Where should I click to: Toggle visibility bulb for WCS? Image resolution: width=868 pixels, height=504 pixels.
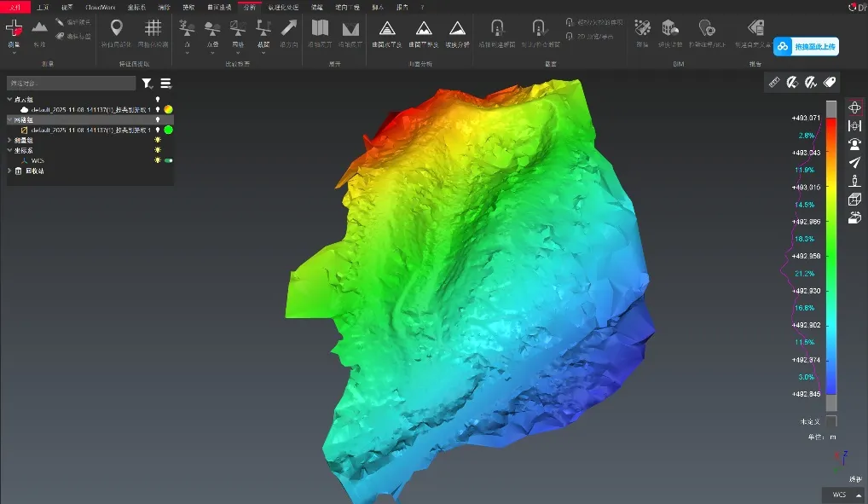click(x=158, y=160)
